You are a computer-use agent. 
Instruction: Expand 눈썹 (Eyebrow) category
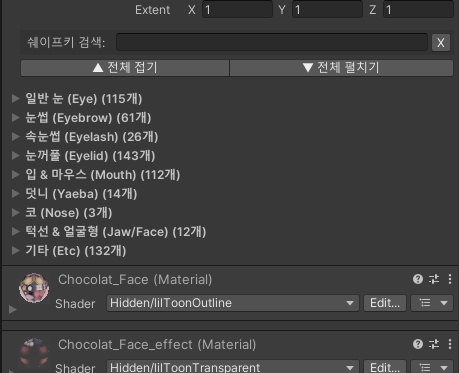point(15,117)
